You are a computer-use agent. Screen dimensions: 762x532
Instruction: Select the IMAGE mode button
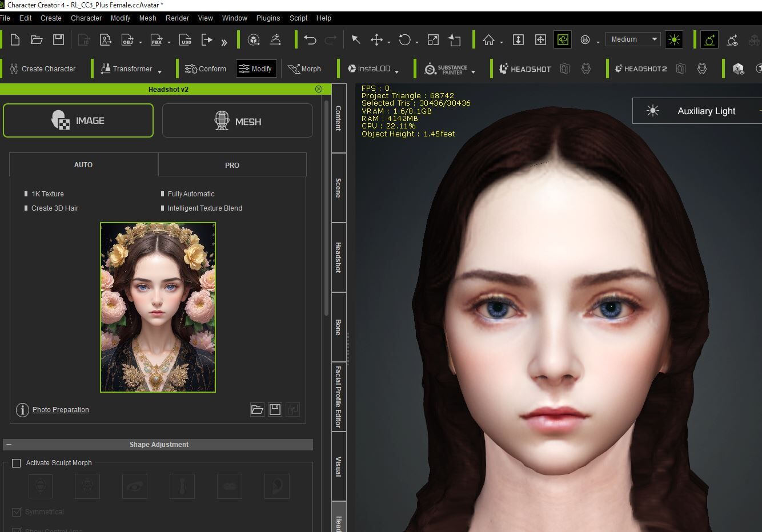click(x=78, y=120)
